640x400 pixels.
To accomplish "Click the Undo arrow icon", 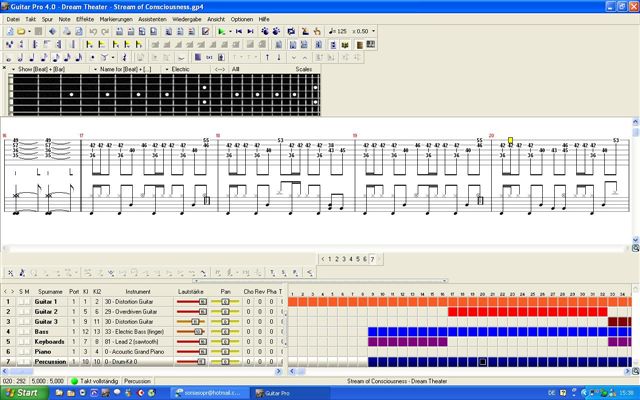I will [x=93, y=31].
